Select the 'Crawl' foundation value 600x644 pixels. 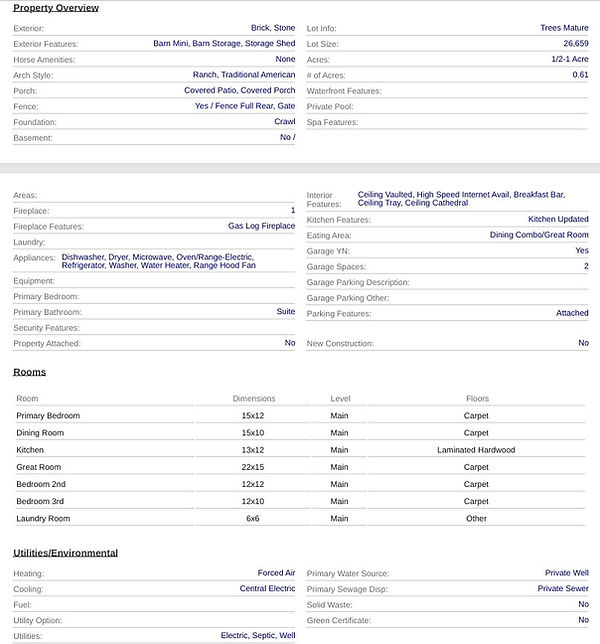click(285, 122)
